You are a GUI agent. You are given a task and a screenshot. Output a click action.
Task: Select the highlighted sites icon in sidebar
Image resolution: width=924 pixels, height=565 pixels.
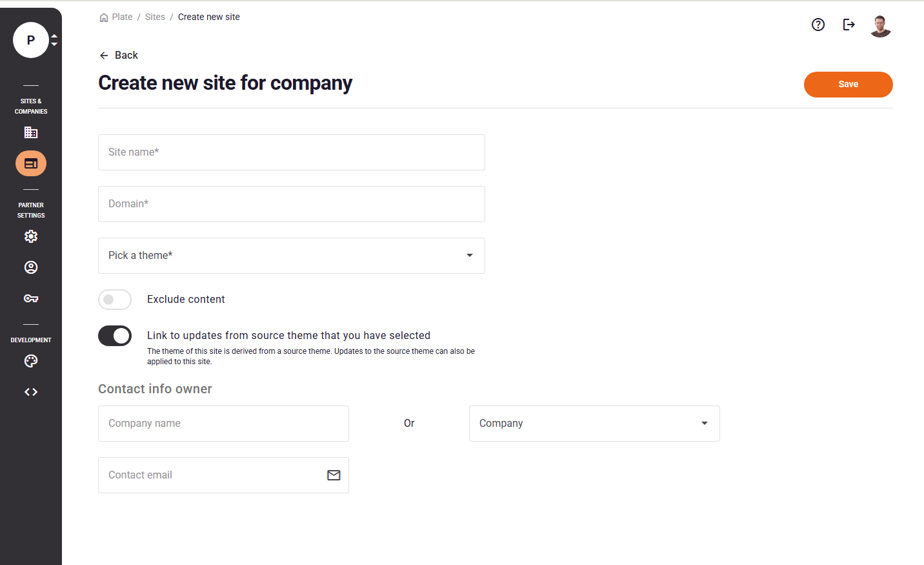coord(31,163)
